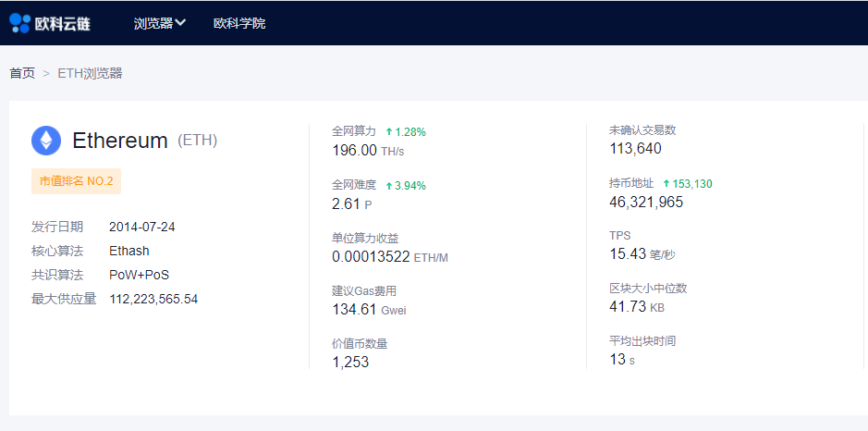Viewport: 868px width, 431px height.
Task: Go to 首页 breadcrumb link
Action: pyautogui.click(x=22, y=73)
